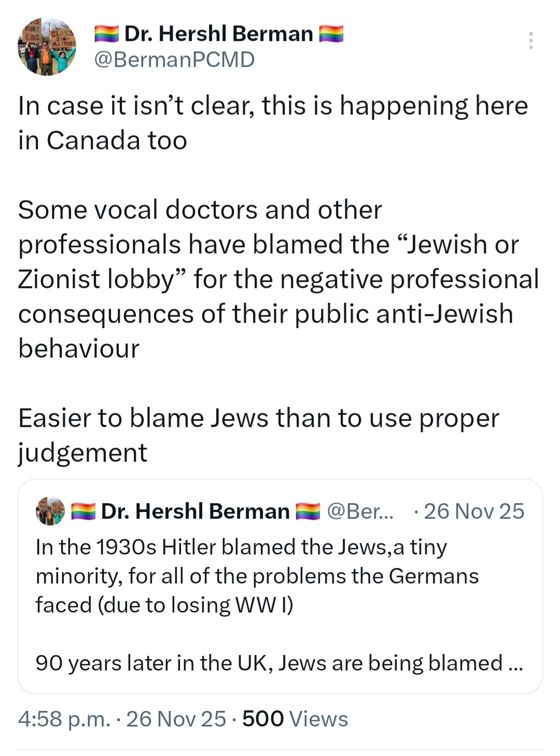The image size is (560, 756).
Task: Click the rainbow flag before the quoted author name
Action: 83,511
